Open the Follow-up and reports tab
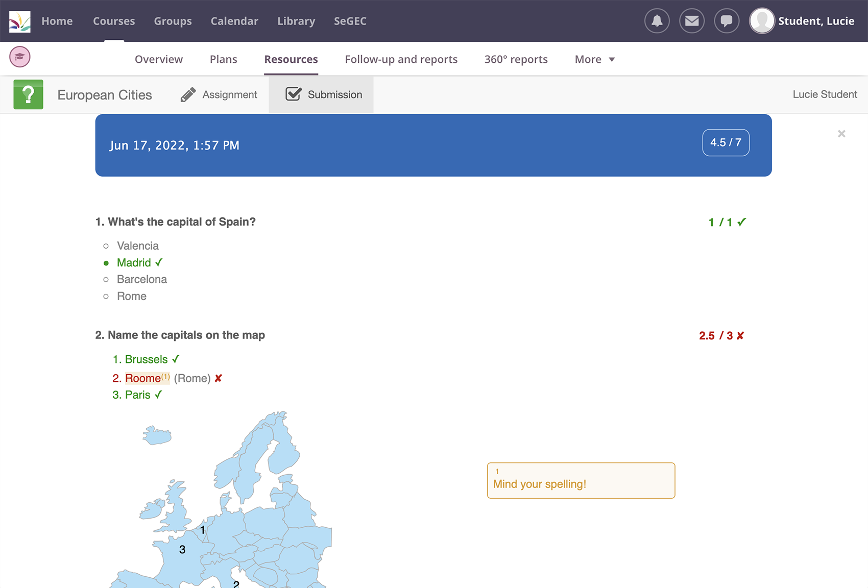The image size is (868, 588). tap(401, 60)
